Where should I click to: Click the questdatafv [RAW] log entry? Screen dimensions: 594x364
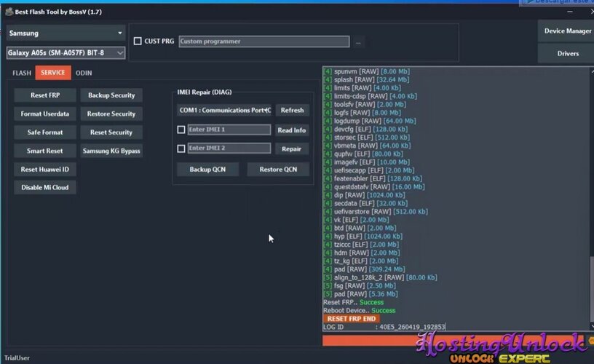pyautogui.click(x=374, y=187)
